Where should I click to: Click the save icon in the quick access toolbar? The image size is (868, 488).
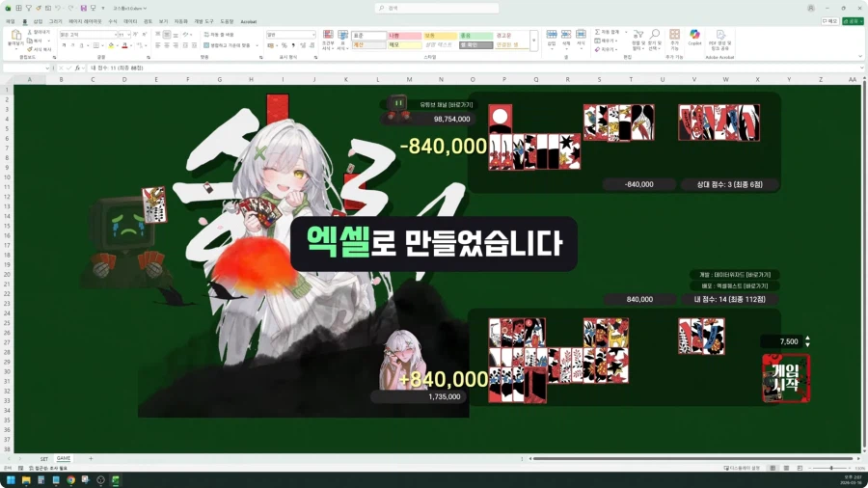pos(84,9)
